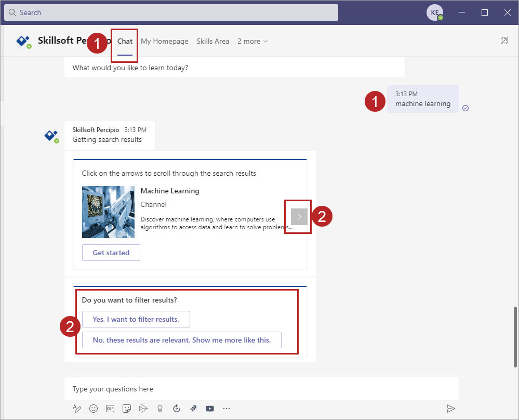The width and height of the screenshot is (519, 420).
Task: Click the Skillsoft Percipio app logo in header
Action: point(24,42)
